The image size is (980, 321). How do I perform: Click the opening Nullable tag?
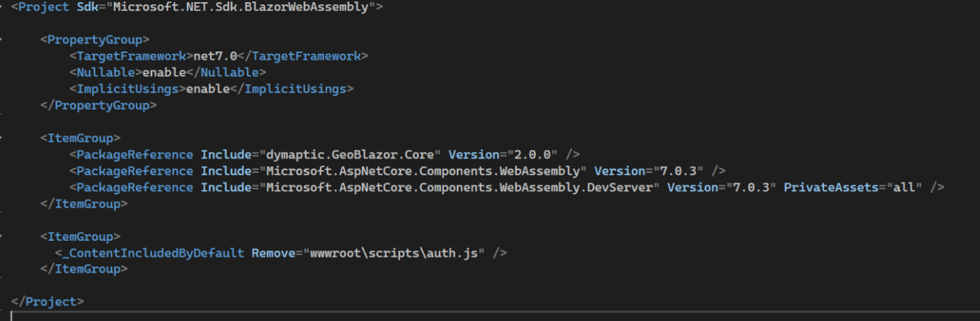click(x=106, y=73)
